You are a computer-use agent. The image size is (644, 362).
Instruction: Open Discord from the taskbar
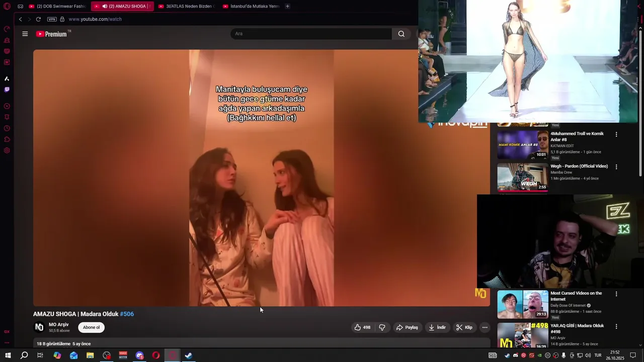pyautogui.click(x=139, y=355)
